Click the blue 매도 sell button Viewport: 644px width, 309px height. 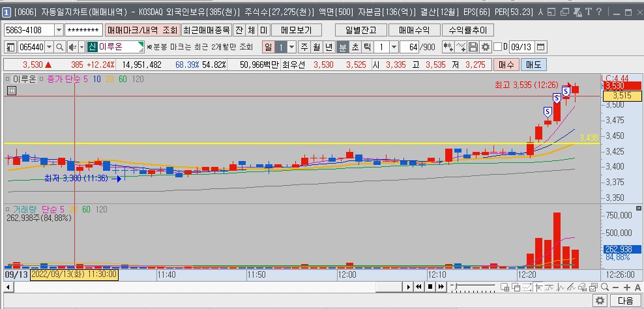tap(534, 65)
